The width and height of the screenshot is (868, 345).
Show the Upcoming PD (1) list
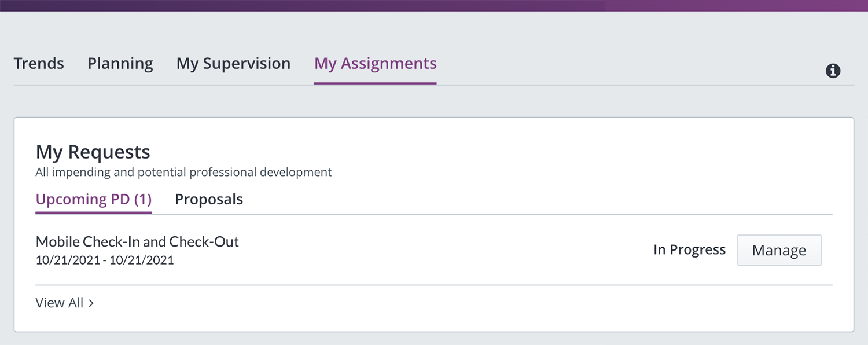(94, 199)
